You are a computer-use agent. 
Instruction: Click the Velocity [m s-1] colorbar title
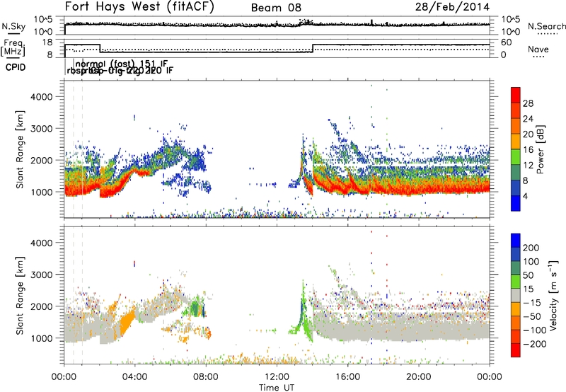point(554,295)
